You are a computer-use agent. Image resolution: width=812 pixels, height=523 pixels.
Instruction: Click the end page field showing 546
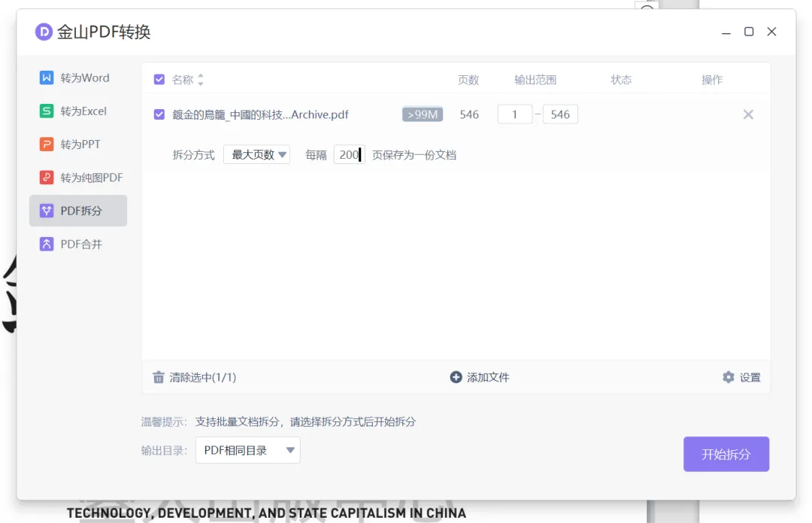coord(560,114)
